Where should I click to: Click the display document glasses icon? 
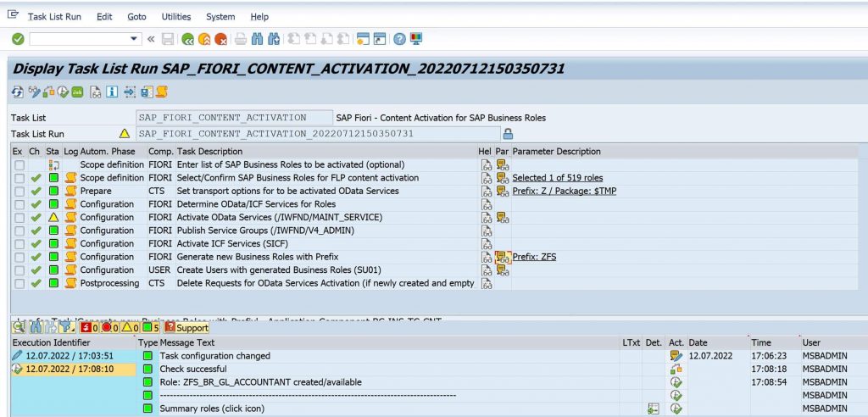click(x=96, y=92)
